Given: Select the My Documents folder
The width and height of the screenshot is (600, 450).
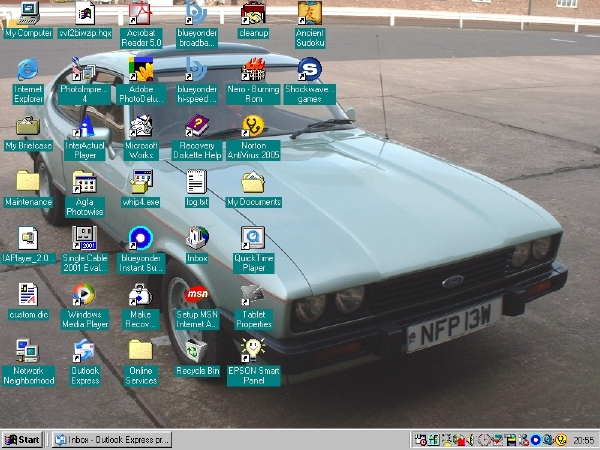Looking at the screenshot, I should (253, 182).
